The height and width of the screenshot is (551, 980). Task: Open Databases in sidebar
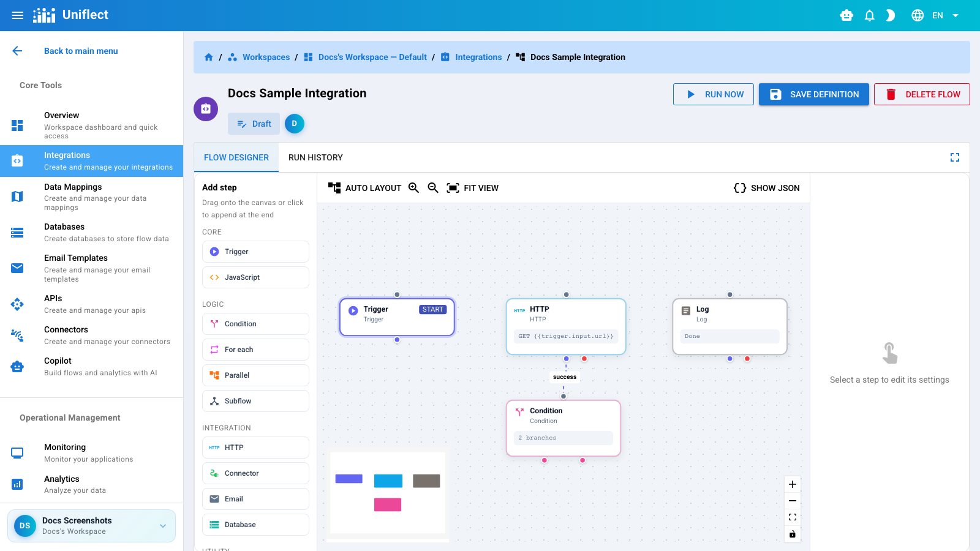91,233
